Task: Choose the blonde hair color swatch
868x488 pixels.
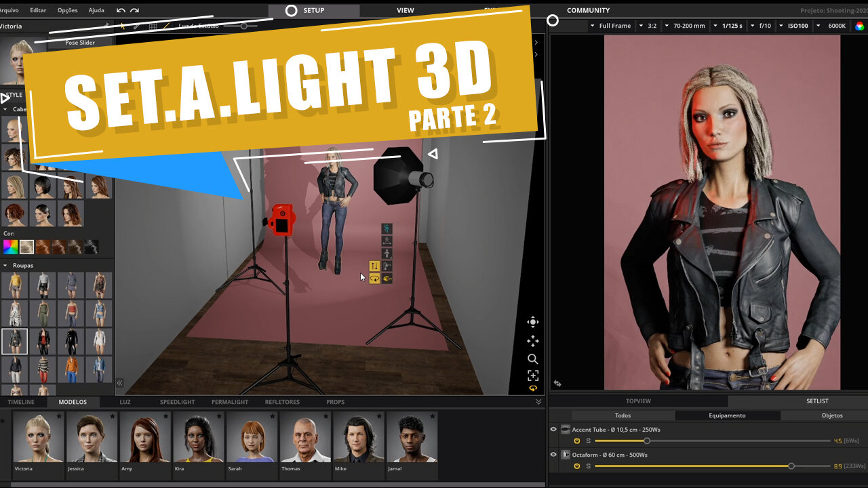Action: point(26,247)
